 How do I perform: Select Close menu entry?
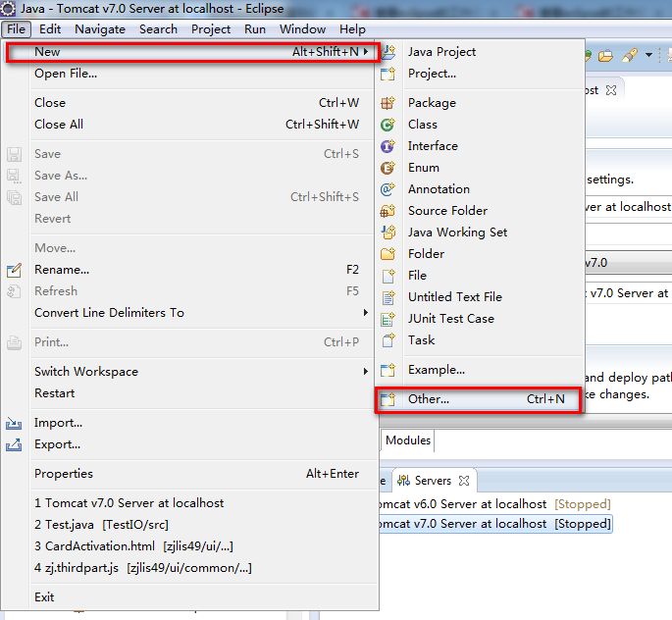[x=188, y=103]
